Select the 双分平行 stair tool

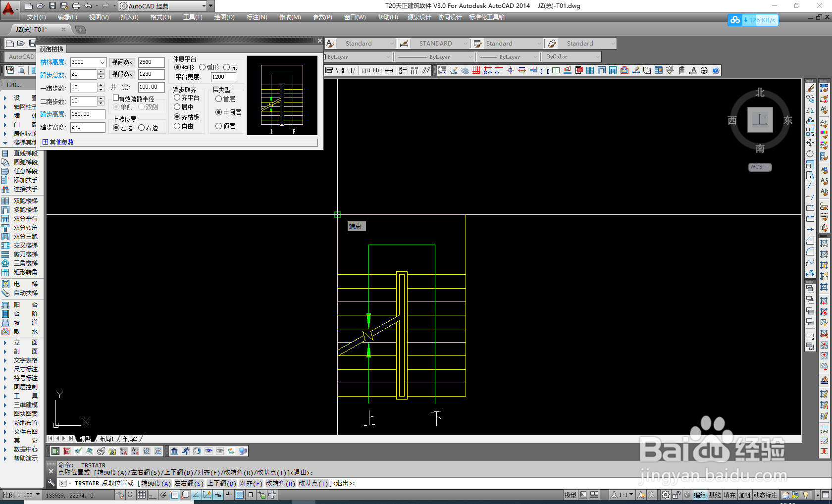20,219
